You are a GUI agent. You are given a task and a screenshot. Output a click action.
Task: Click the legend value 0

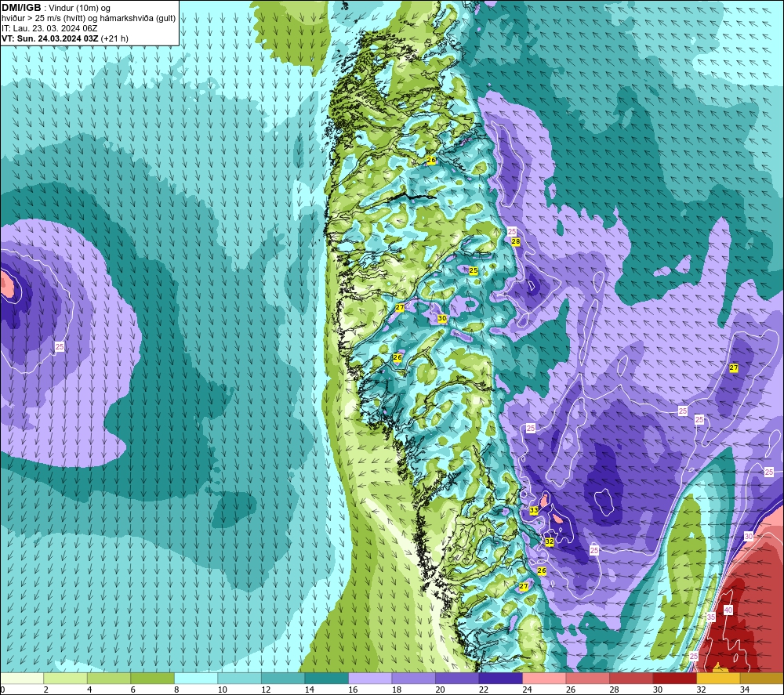coord(2,690)
